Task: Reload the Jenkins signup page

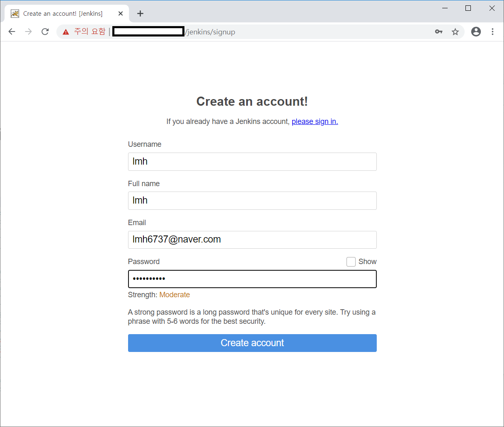Action: click(x=45, y=32)
